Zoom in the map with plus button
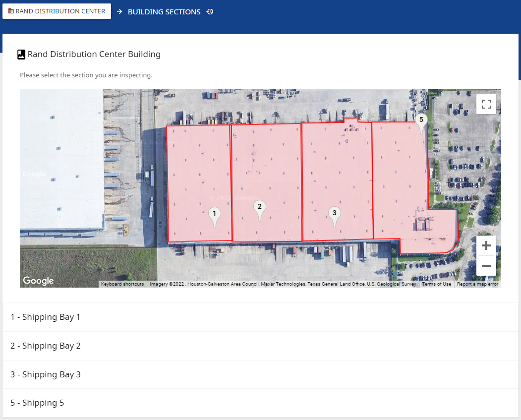The height and width of the screenshot is (420, 521). (486, 245)
